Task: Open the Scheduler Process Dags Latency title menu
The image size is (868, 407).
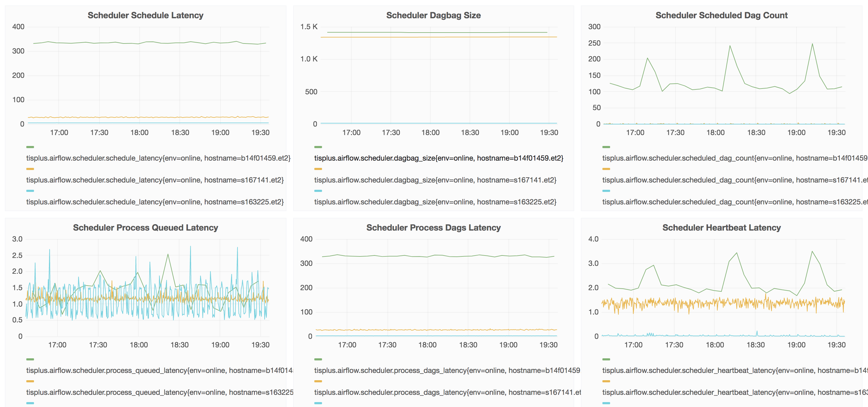Action: 433,228
